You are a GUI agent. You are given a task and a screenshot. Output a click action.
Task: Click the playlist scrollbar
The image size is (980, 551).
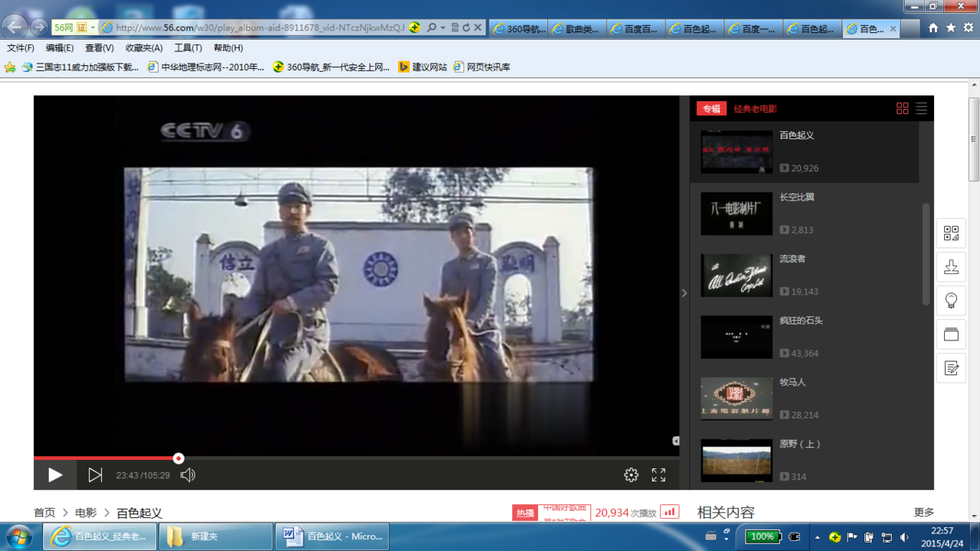click(926, 254)
